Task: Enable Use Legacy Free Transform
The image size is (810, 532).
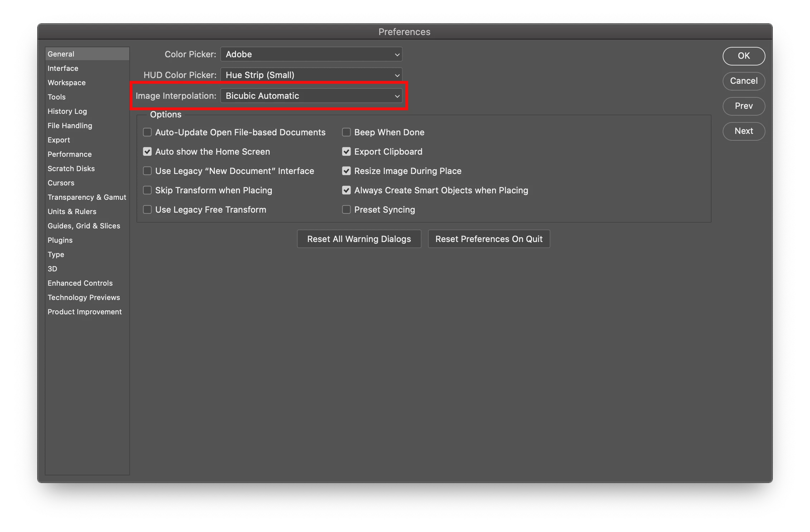Action: coord(147,209)
